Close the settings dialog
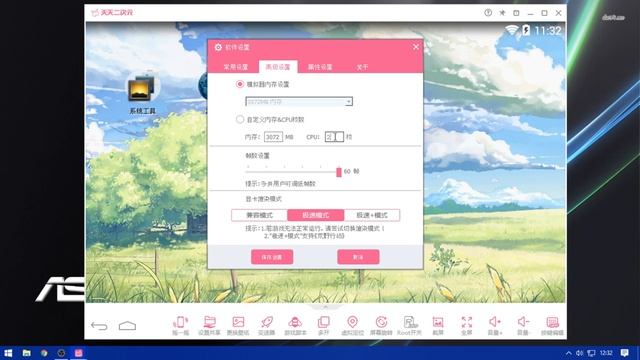This screenshot has height=360, width=640. coord(416,47)
